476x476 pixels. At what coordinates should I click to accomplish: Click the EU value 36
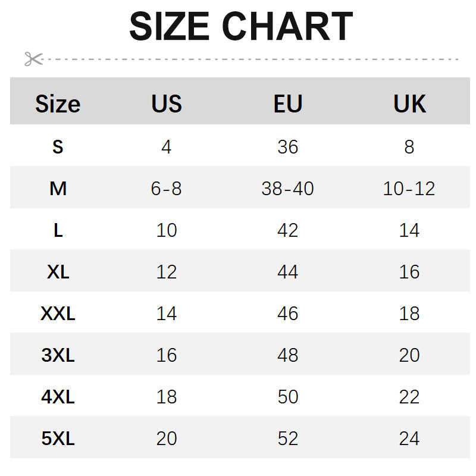pos(287,147)
